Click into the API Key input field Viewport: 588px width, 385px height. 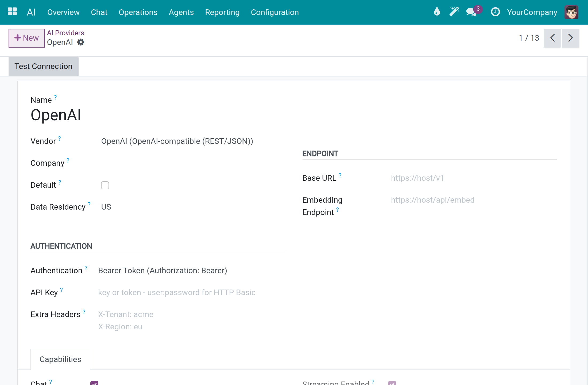pyautogui.click(x=192, y=292)
